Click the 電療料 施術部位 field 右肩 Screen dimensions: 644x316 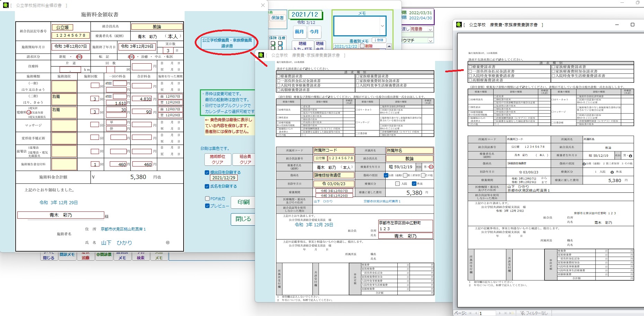(64, 112)
